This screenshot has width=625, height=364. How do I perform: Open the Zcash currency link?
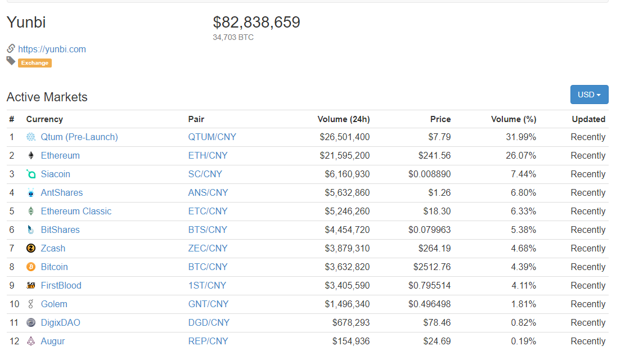[53, 248]
